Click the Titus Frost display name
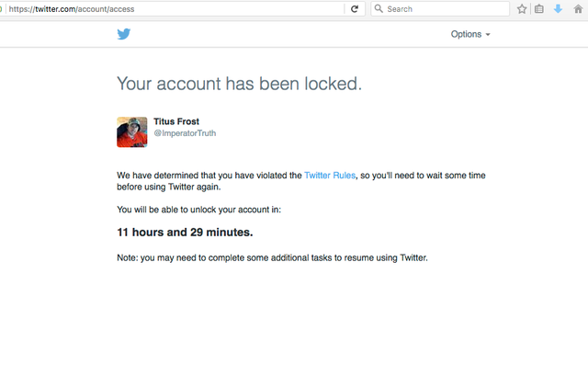Screen dimensions: 588x376 coord(176,121)
